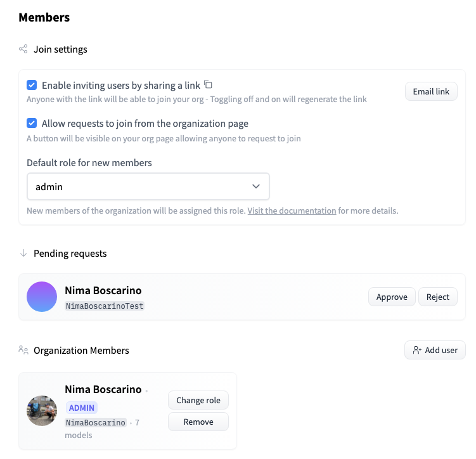Disable inviting users by sharing a link
This screenshot has width=476, height=459.
click(x=32, y=85)
